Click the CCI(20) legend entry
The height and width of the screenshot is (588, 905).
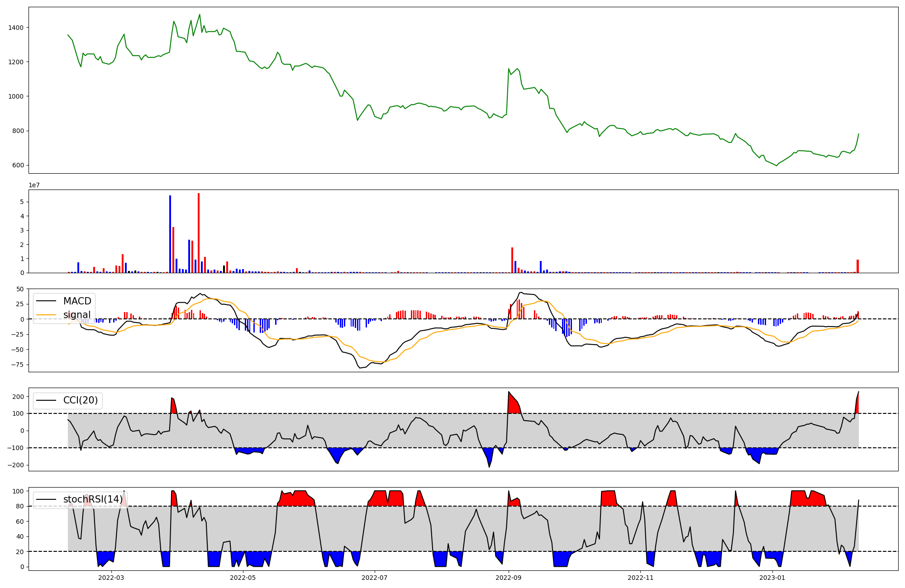point(81,400)
